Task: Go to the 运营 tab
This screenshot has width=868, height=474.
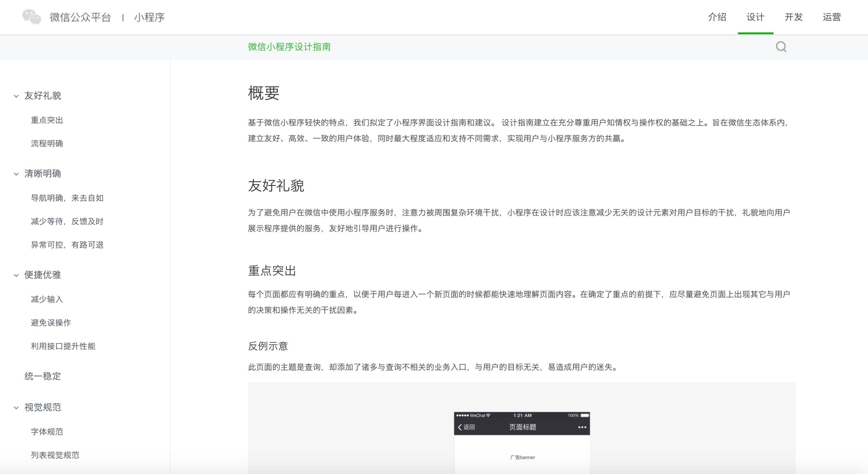Action: [x=832, y=17]
